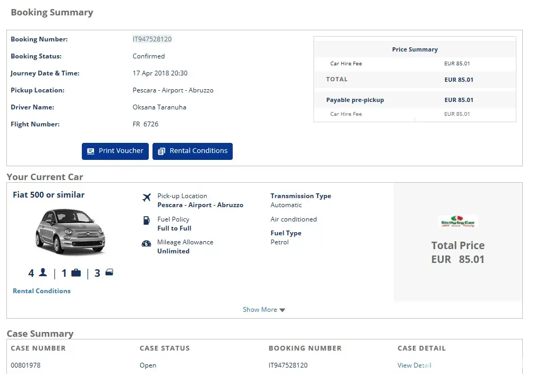Click case number 00801978
Screen dimensions: 560x392
[x=26, y=365]
